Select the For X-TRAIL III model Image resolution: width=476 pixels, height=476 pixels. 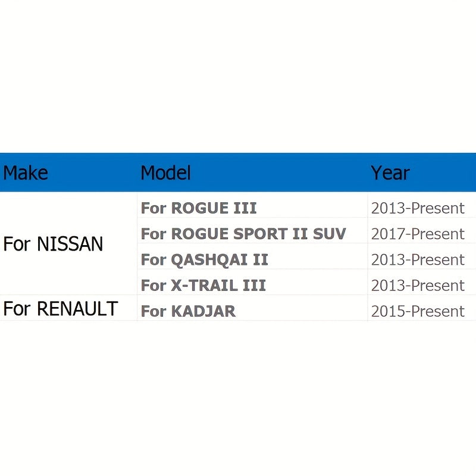(x=203, y=286)
